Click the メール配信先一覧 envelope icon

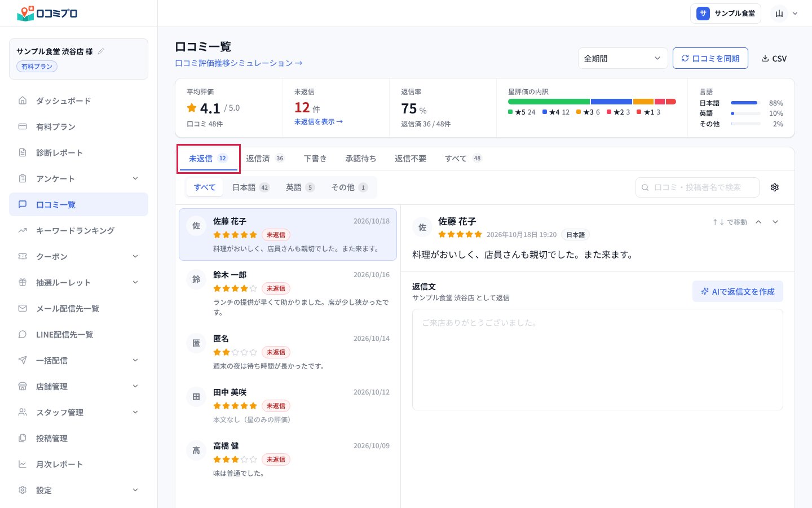click(x=23, y=308)
